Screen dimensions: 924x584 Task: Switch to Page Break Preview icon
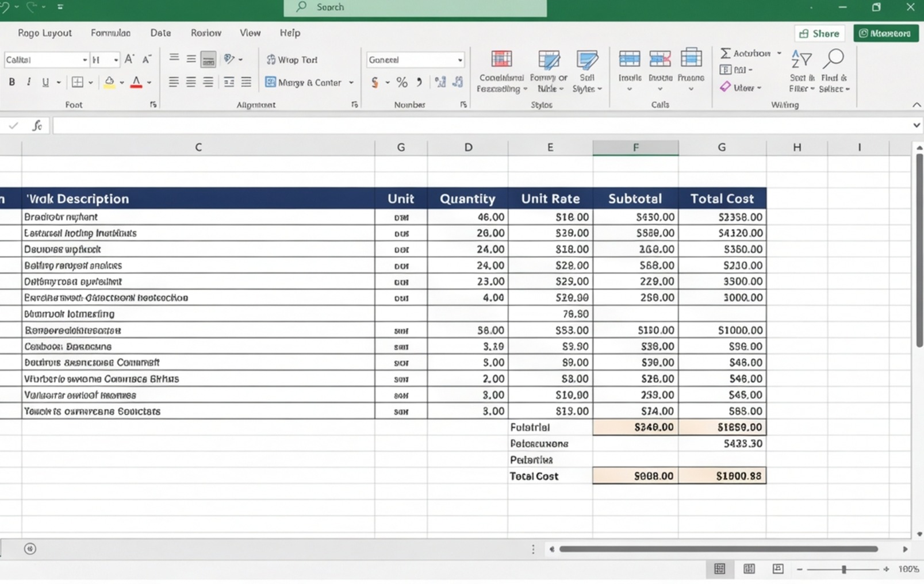778,568
